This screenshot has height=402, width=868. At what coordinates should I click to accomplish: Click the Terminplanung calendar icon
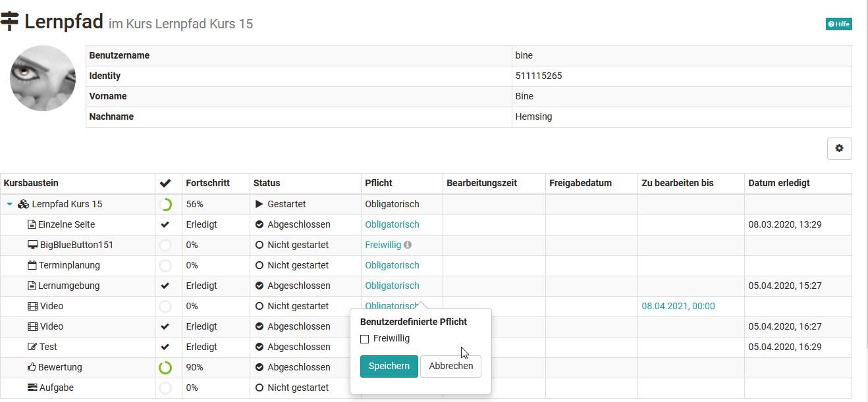32,265
